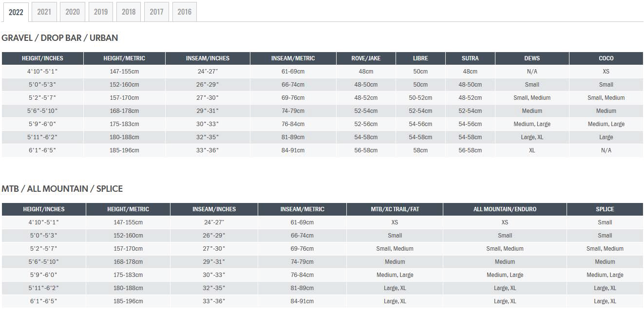Click Small, Medium in the SPLICE column

click(605, 249)
